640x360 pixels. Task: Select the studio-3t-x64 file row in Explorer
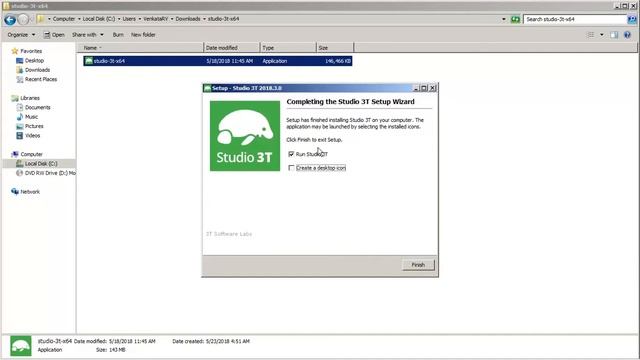coord(218,61)
